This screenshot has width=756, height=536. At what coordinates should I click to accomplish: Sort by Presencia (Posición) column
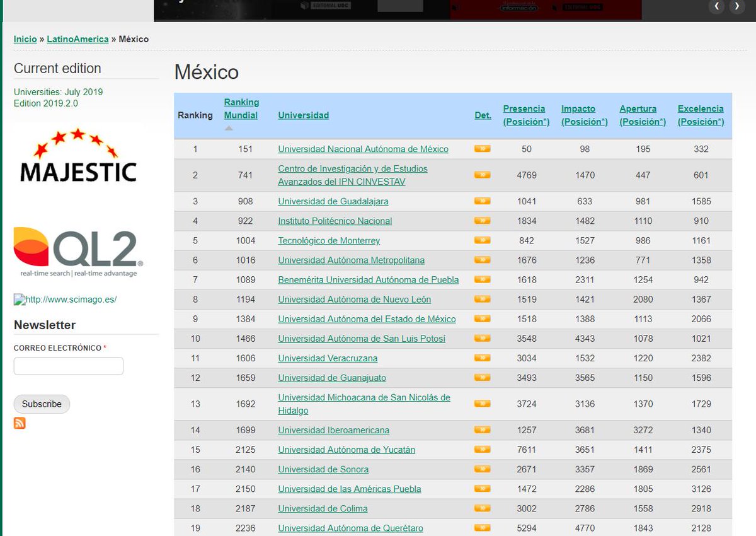[x=526, y=115]
